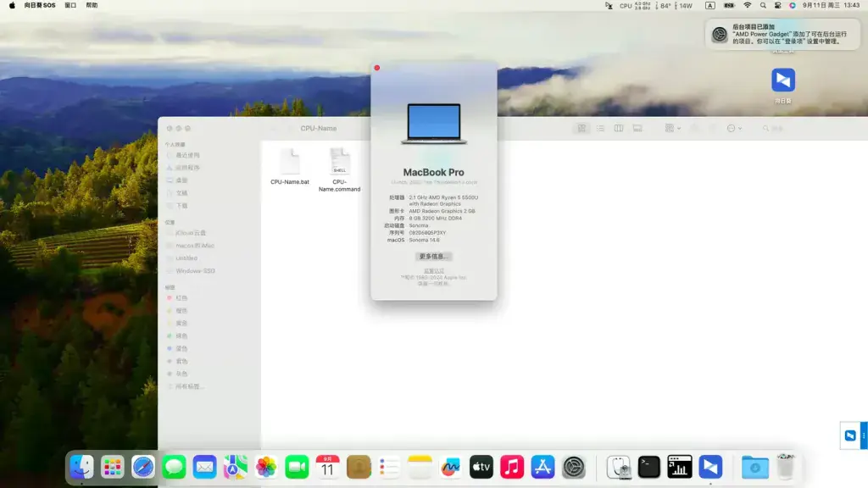Screen dimensions: 868x488
Task: Open FaceTime from the Dock
Action: [297, 467]
